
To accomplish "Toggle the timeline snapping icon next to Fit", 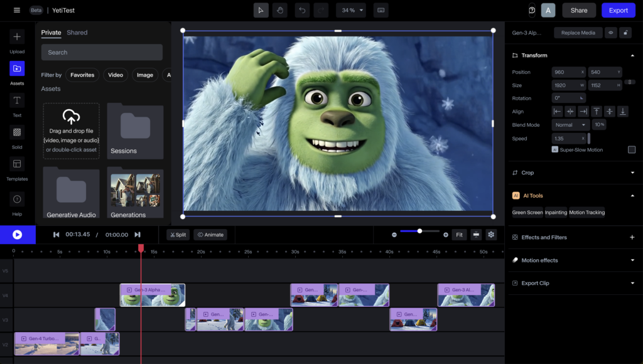I will (476, 235).
